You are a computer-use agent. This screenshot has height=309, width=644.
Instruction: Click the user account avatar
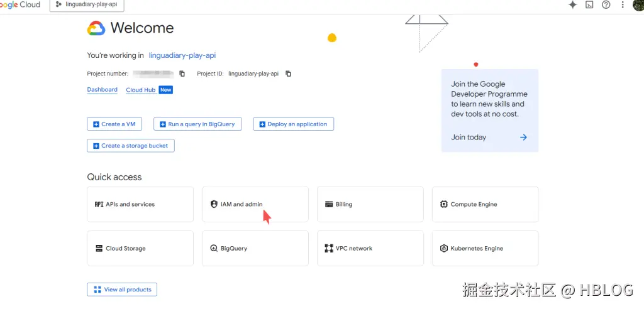(x=638, y=5)
